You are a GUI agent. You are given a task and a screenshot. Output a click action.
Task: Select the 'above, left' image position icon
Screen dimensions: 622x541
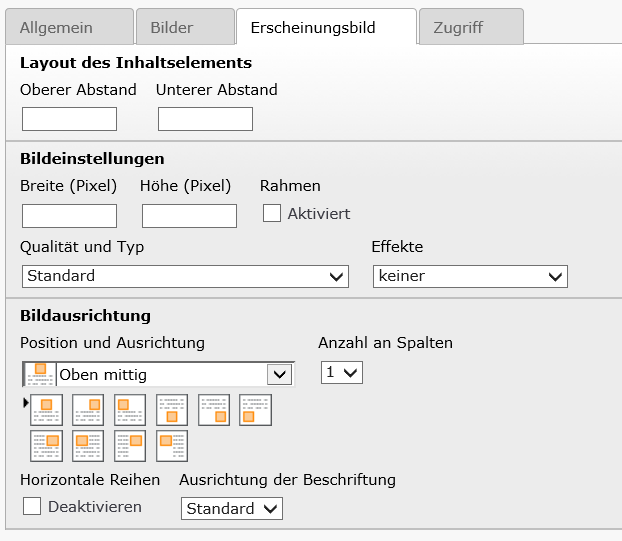(130, 410)
